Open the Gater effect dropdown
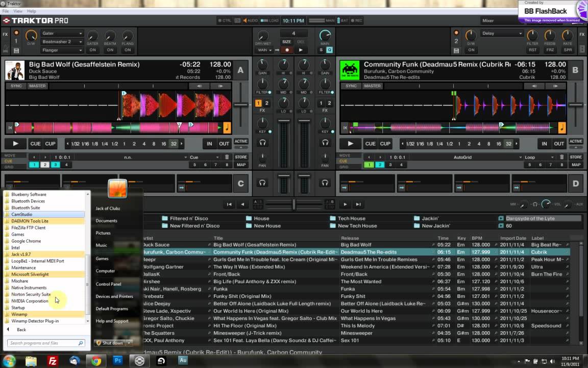Screen dimensions: 588x368 (62, 33)
